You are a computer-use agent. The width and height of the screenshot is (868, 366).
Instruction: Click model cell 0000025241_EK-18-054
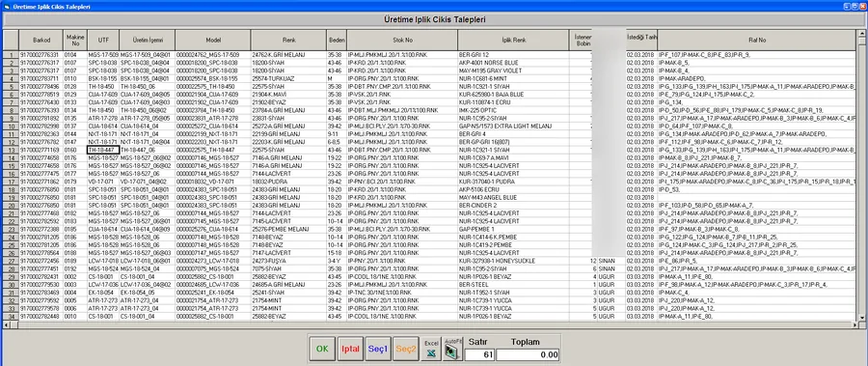click(x=213, y=293)
